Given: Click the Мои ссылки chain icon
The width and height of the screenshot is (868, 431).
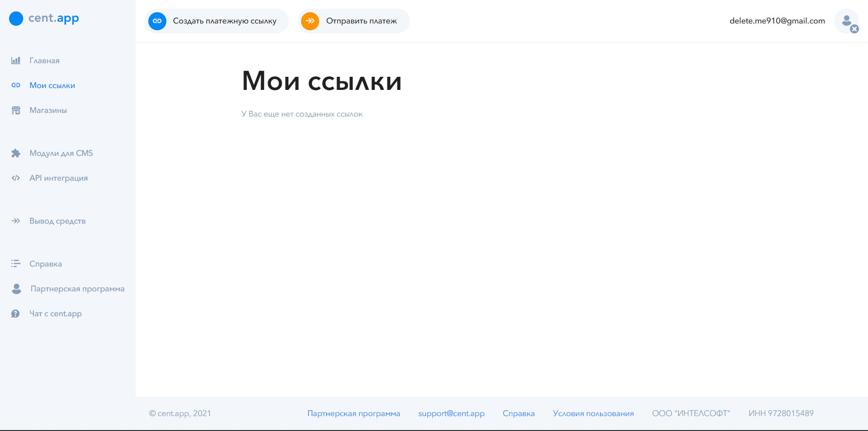Looking at the screenshot, I should (x=16, y=85).
